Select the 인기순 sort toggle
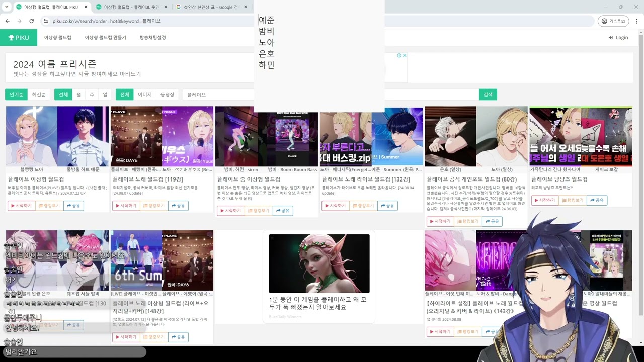The height and width of the screenshot is (362, 644). (x=17, y=95)
